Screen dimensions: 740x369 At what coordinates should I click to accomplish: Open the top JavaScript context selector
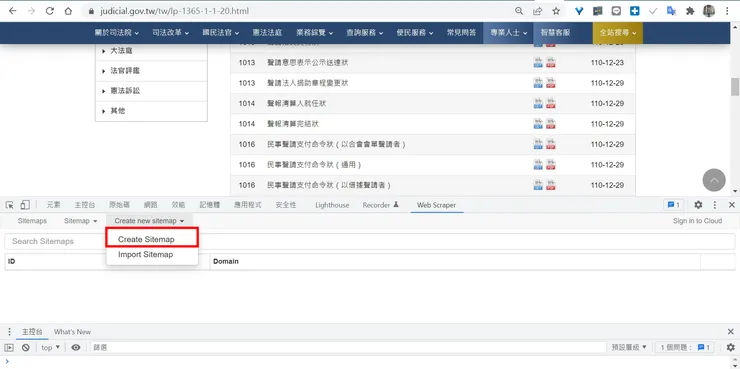coord(50,348)
